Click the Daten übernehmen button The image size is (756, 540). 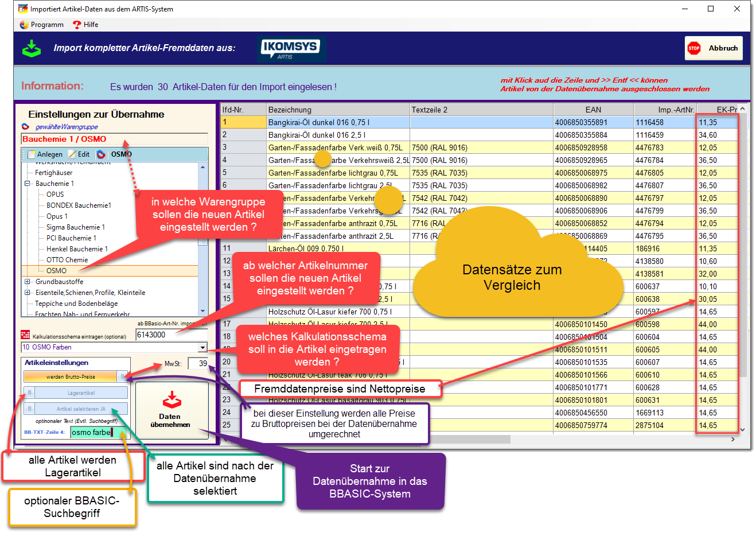click(x=172, y=410)
